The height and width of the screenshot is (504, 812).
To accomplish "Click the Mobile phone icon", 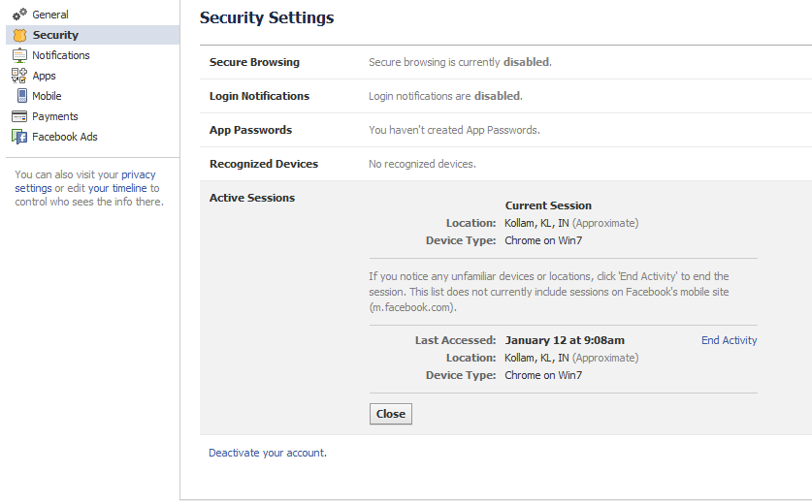I will tap(22, 96).
